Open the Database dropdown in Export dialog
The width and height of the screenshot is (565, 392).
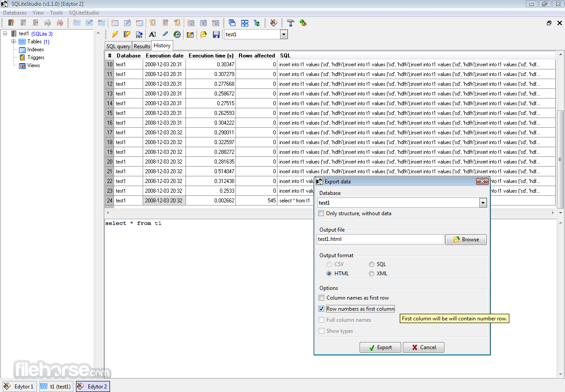tap(483, 203)
